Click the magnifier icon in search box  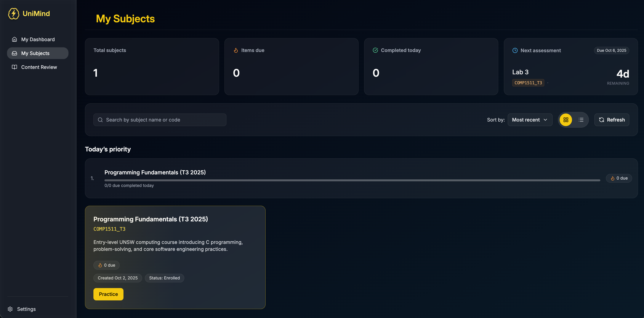(x=100, y=120)
